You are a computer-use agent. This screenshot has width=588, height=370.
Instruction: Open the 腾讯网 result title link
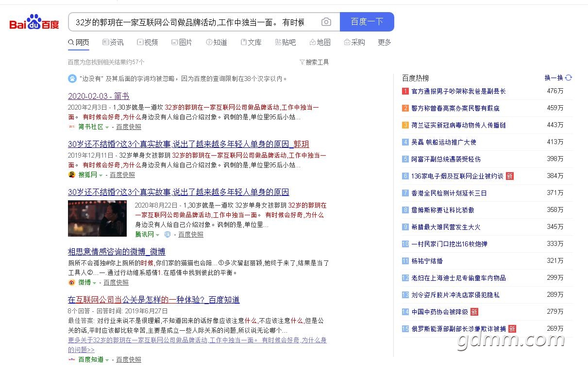tap(178, 192)
